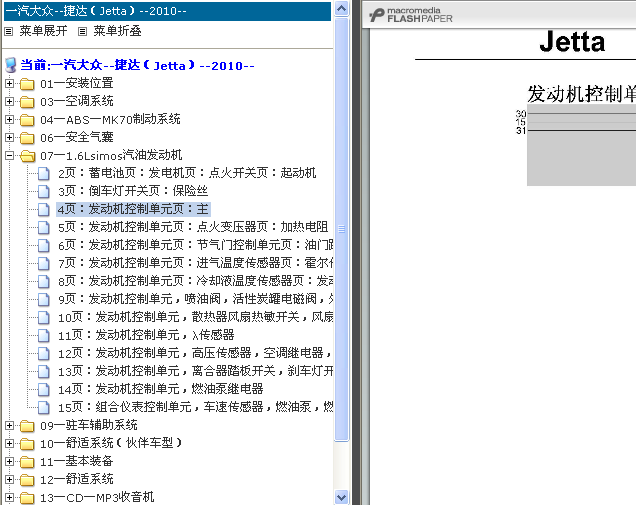Screen dimensions: 636x505
Task: Click the page icon for 11页 λ传感器
Action: tap(44, 335)
